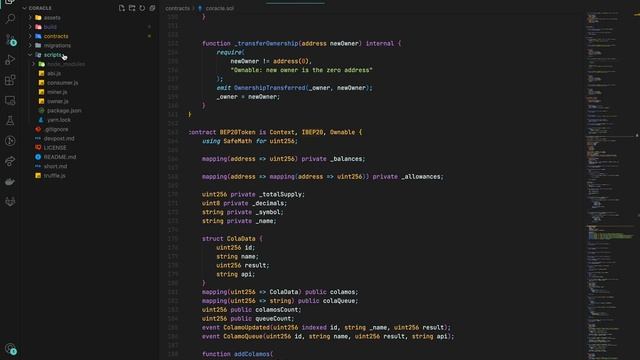Viewport: 640px width, 360px height.
Task: Select the contracts folder label
Action: pos(56,36)
